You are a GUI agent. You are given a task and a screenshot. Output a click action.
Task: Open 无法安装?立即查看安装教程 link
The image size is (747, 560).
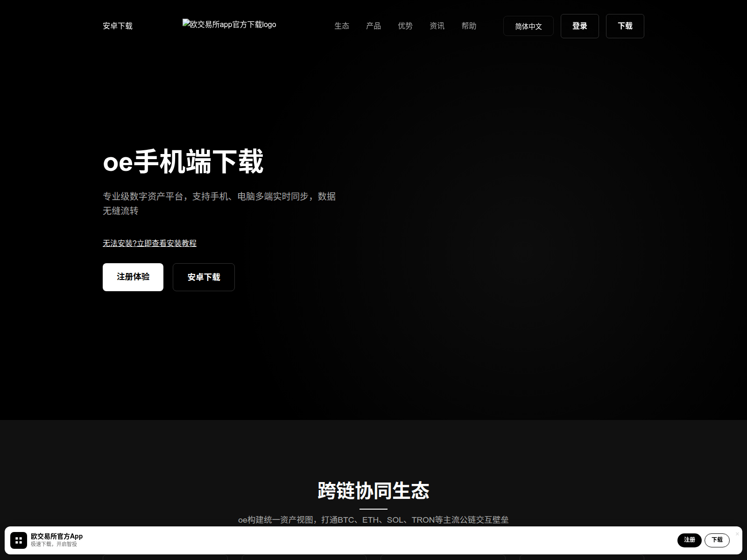149,243
